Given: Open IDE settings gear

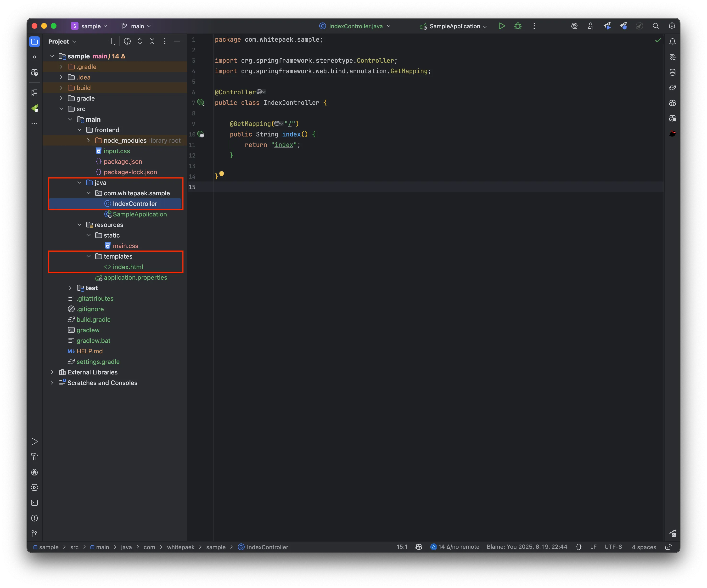Looking at the screenshot, I should pyautogui.click(x=672, y=26).
